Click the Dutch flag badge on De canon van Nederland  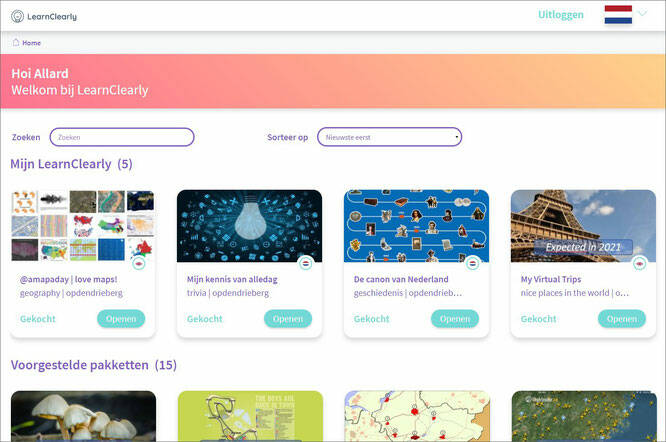[x=472, y=264]
